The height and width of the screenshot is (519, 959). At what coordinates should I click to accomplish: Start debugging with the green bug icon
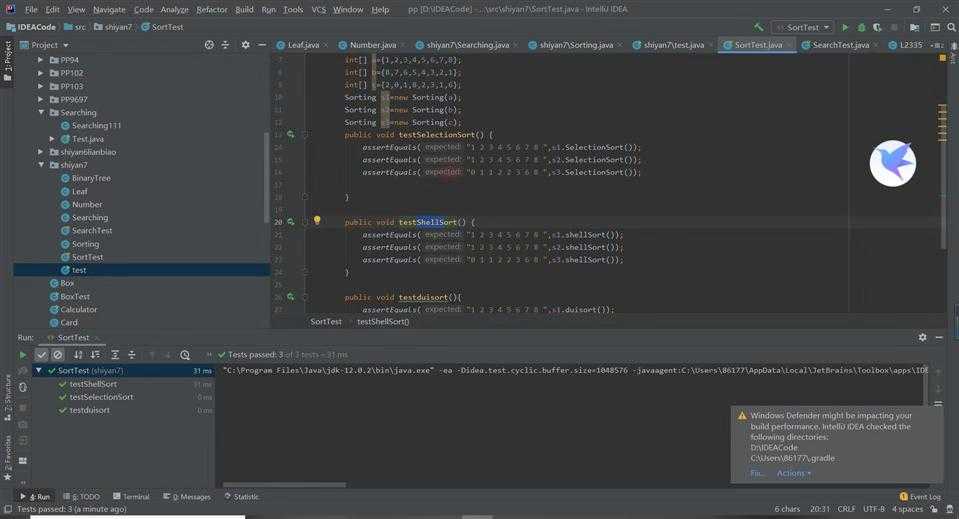coord(861,27)
